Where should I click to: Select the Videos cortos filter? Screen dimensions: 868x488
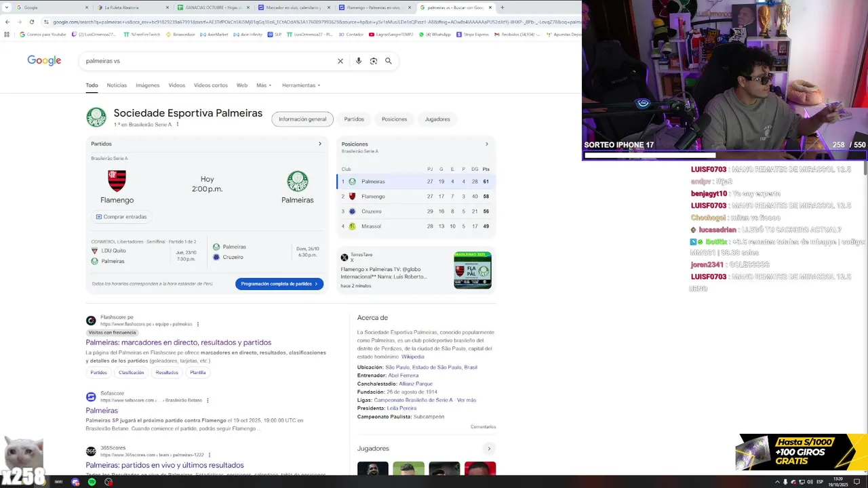click(211, 85)
